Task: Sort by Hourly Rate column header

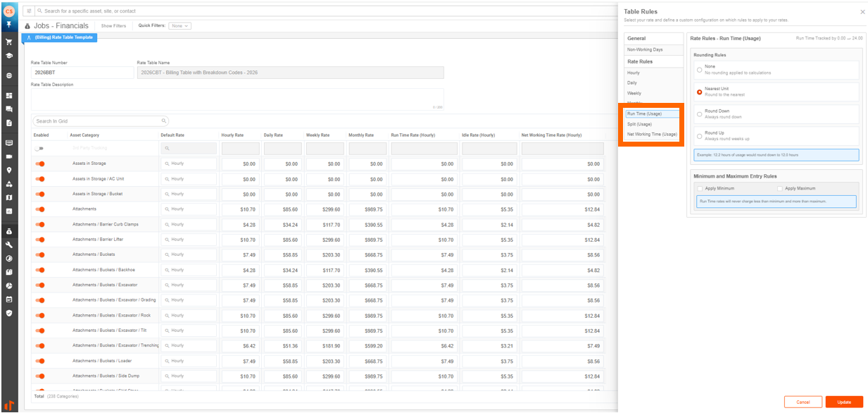Action: (x=233, y=135)
